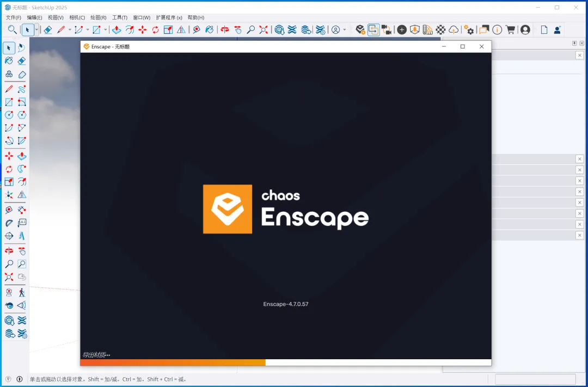588x387 pixels.
Task: Click the measurements input box
Action: click(x=536, y=379)
